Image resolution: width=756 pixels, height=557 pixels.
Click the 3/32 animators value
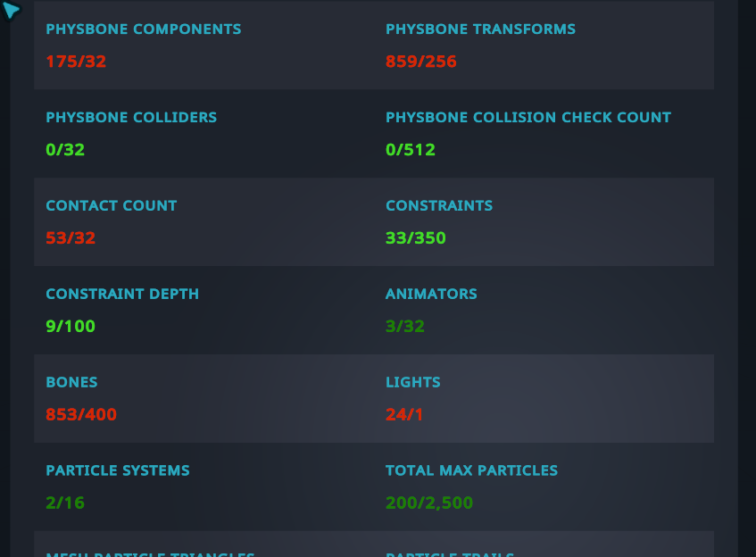(405, 327)
